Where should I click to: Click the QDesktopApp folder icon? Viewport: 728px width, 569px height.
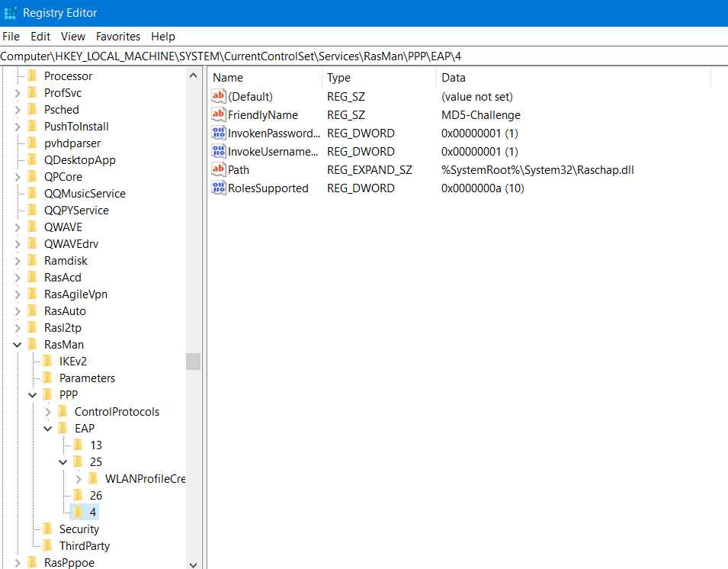33,159
